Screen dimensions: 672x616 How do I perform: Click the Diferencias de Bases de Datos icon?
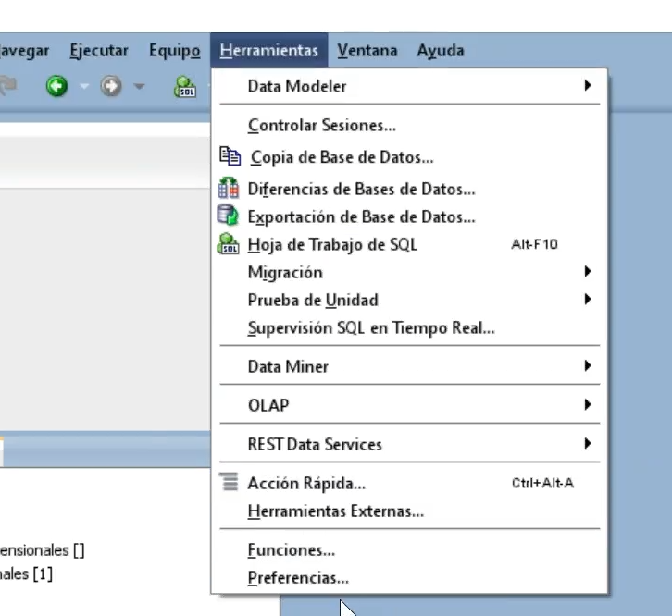[229, 188]
